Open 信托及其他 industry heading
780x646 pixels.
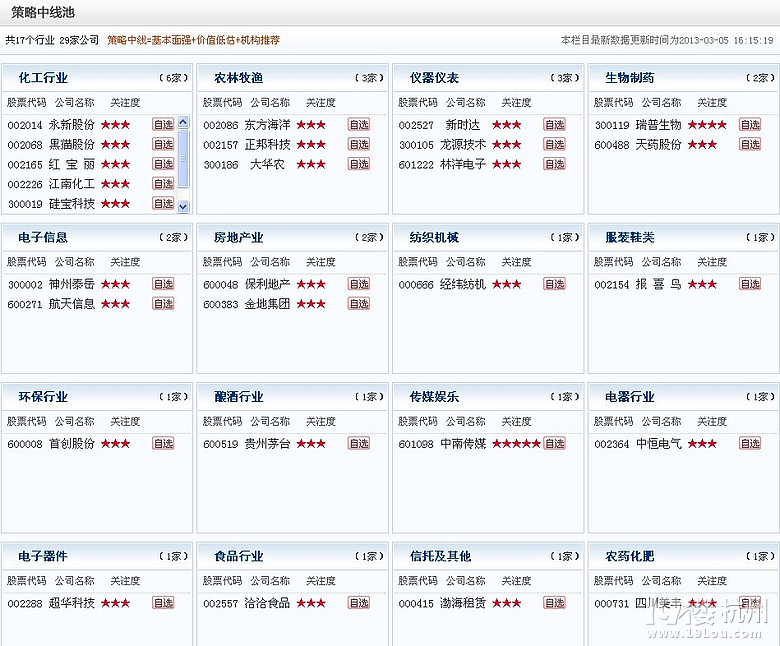(x=440, y=556)
